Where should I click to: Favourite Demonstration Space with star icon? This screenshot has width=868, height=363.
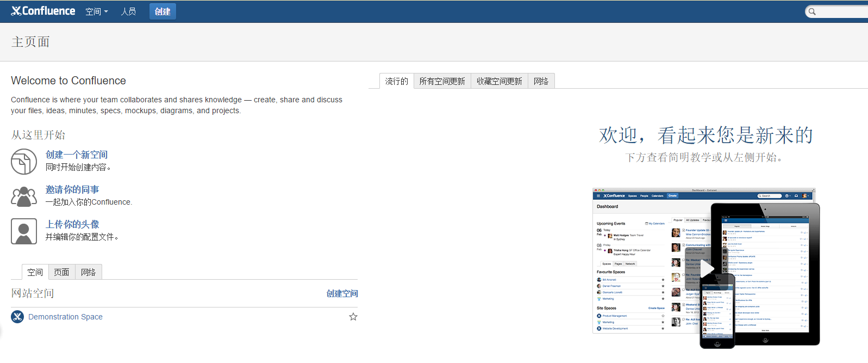353,317
